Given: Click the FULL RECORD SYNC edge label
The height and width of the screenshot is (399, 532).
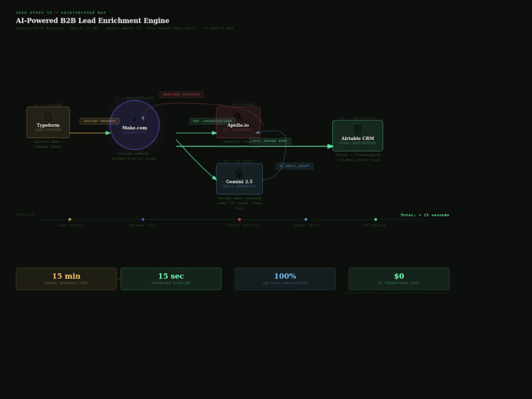Looking at the screenshot, I should tap(270, 141).
